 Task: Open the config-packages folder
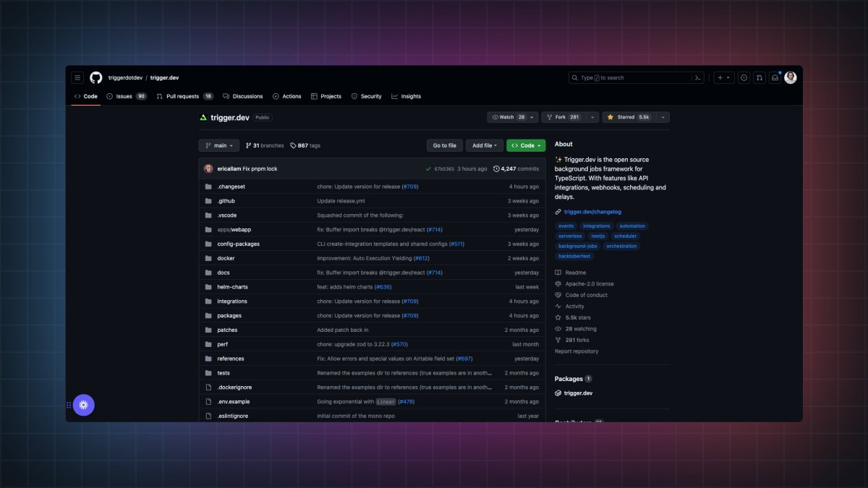[238, 244]
